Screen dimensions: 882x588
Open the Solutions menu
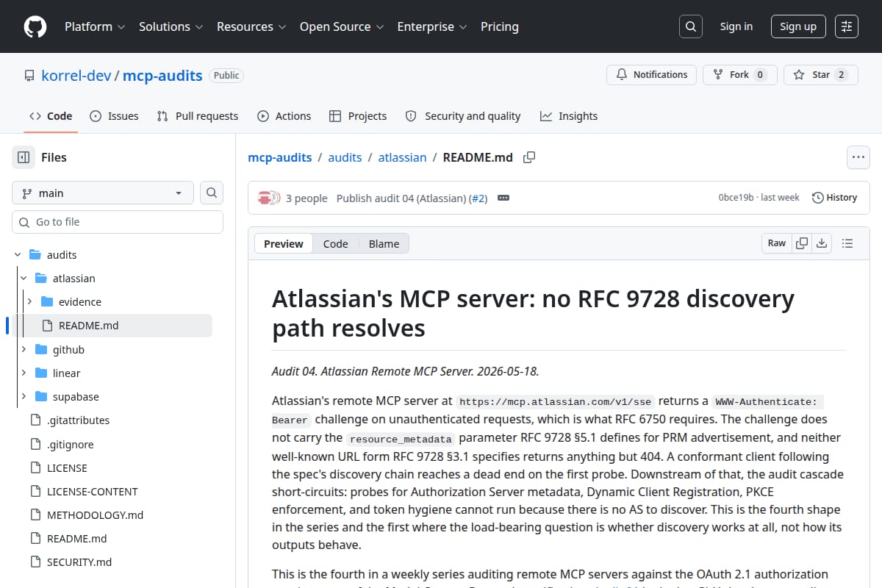[171, 26]
